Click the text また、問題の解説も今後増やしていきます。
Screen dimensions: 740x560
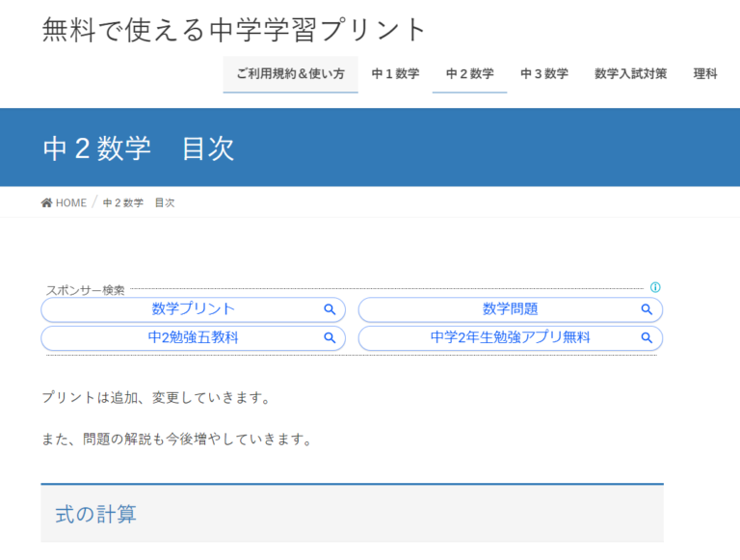click(178, 440)
